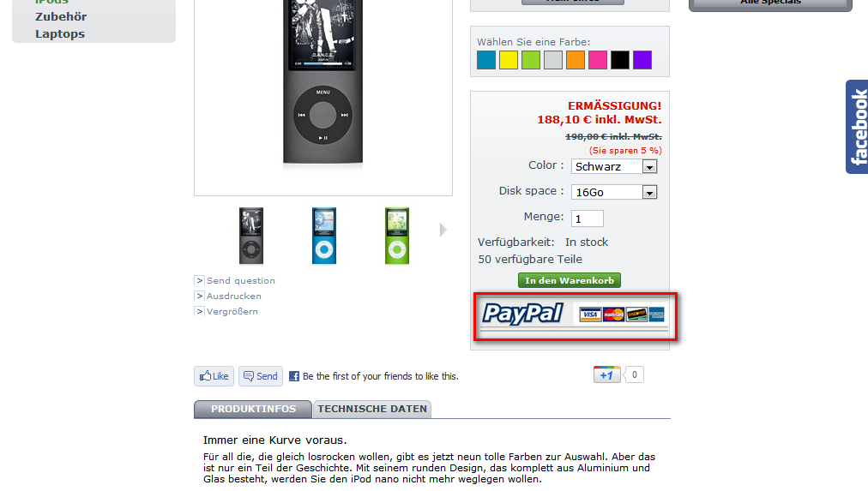Click the Facebook Like thumbs-up button
The width and height of the screenshot is (868, 491).
pos(214,376)
